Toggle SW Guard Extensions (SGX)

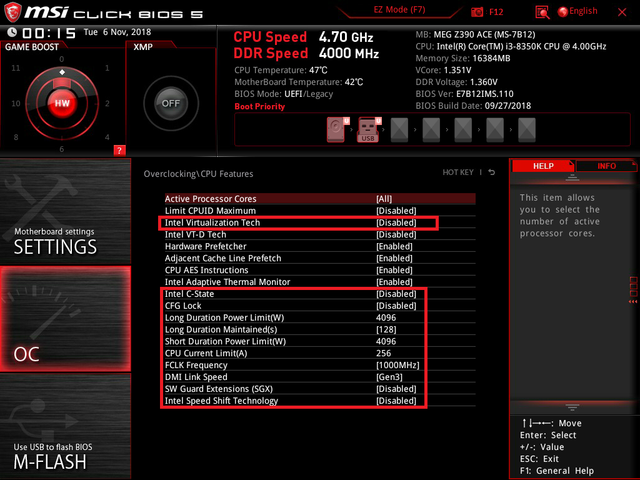tap(320, 389)
